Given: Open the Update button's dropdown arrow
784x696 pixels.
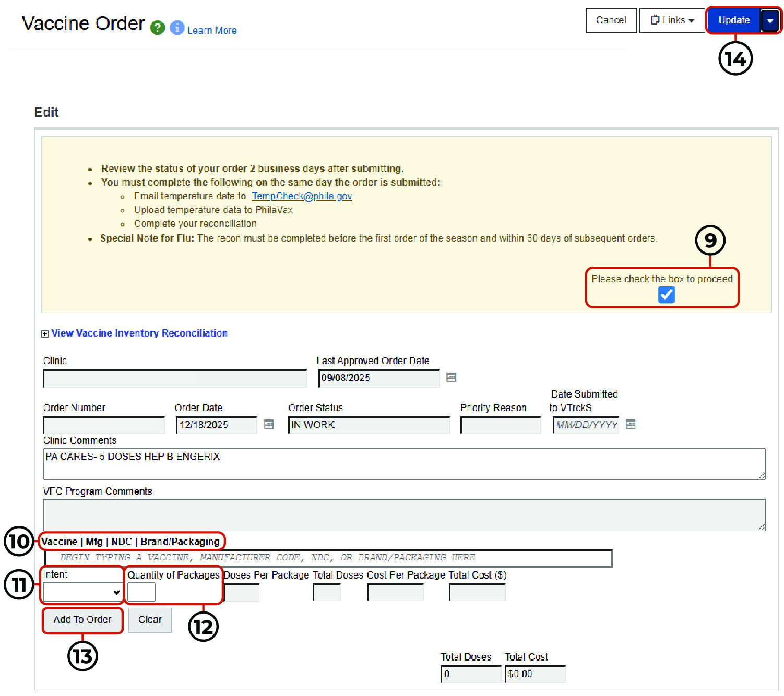Looking at the screenshot, I should click(x=770, y=21).
